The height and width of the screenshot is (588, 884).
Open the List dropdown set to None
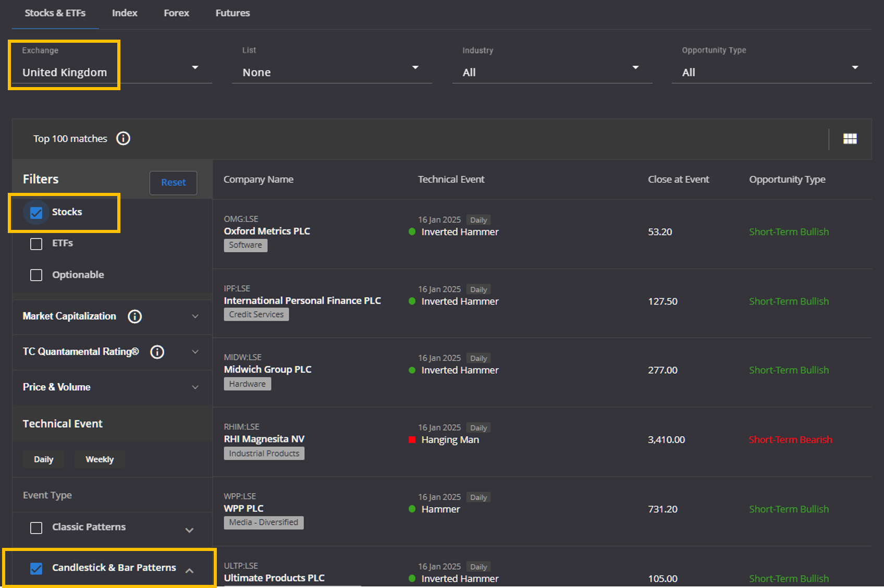[332, 67]
